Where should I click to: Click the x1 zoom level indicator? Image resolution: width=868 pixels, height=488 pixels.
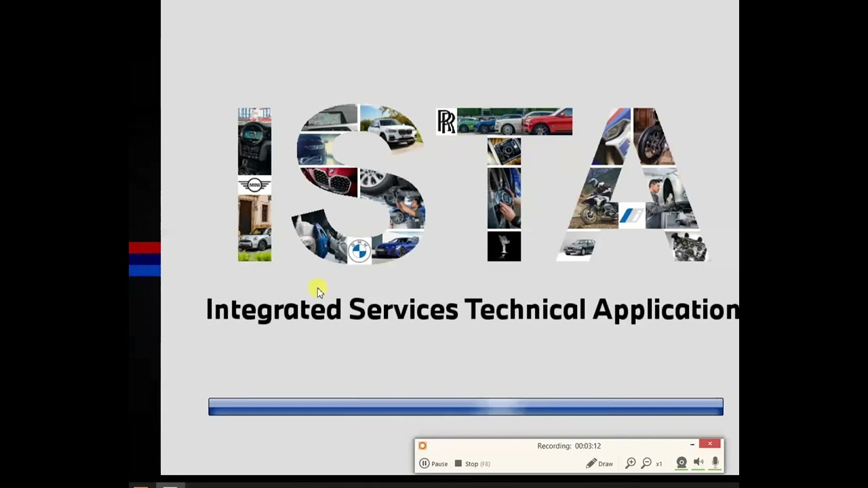[659, 464]
